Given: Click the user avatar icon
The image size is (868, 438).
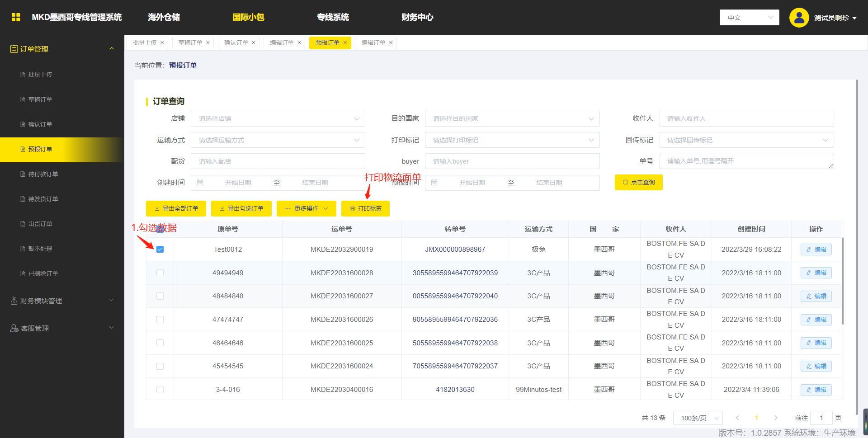Looking at the screenshot, I should click(799, 18).
